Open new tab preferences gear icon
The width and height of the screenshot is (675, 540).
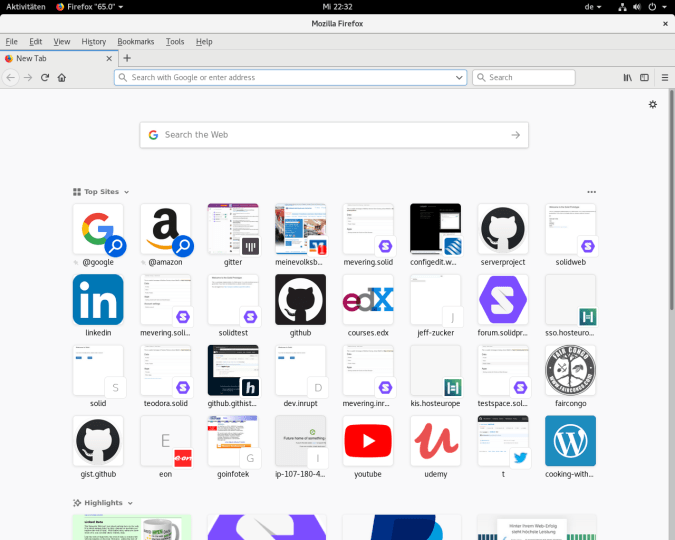tap(653, 104)
